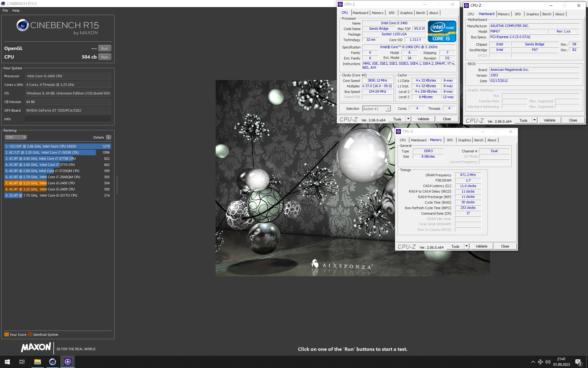Expand Tools dropdown arrow in first CPU-Z window
The image size is (588, 368).
coord(408,119)
